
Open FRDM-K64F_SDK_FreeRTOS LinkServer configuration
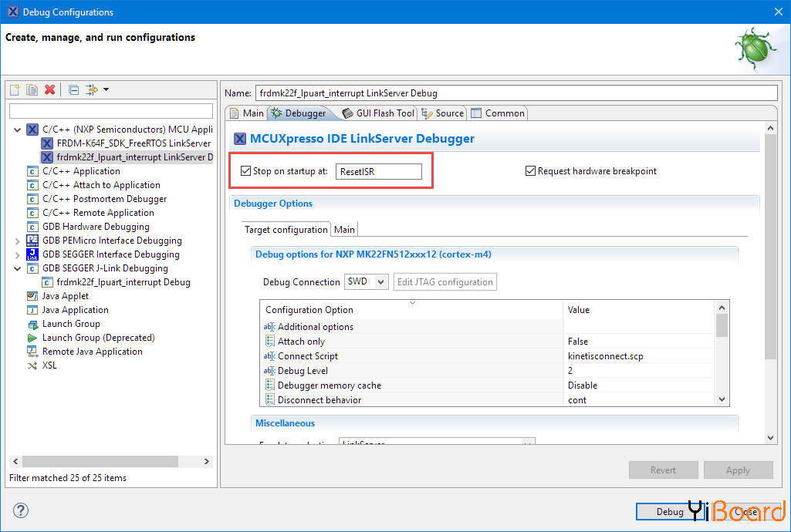[x=133, y=143]
